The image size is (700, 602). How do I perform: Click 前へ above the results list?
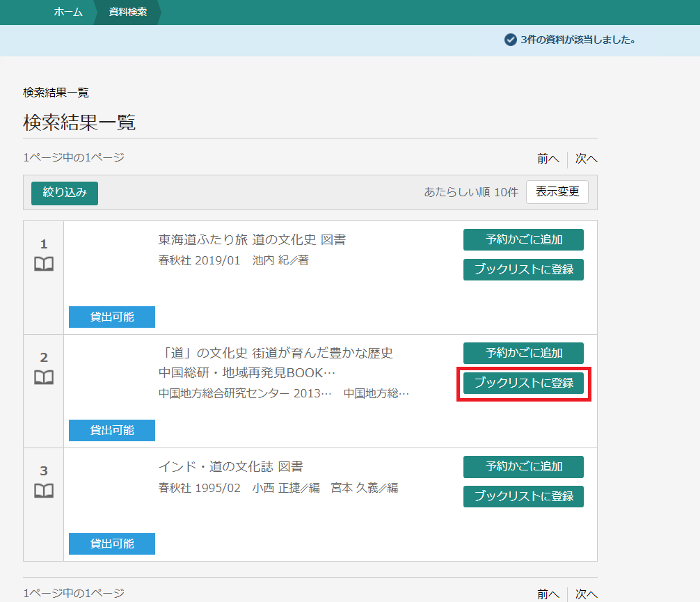click(x=548, y=159)
